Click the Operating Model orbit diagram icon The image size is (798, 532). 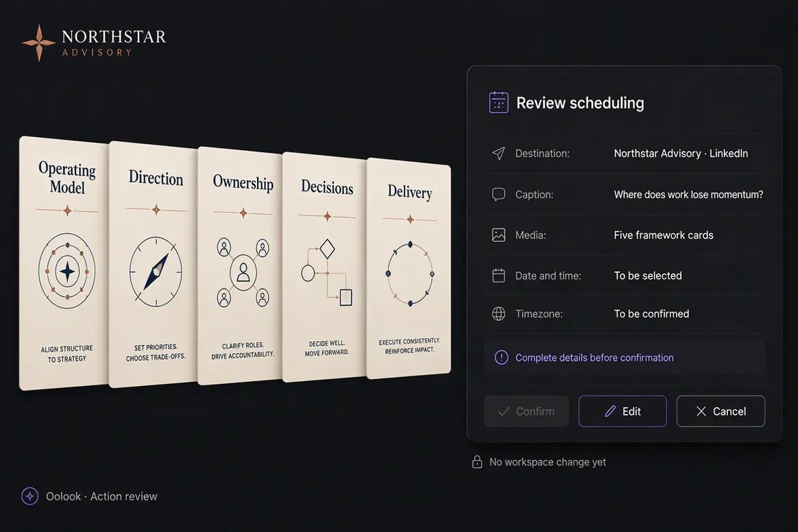pyautogui.click(x=66, y=271)
